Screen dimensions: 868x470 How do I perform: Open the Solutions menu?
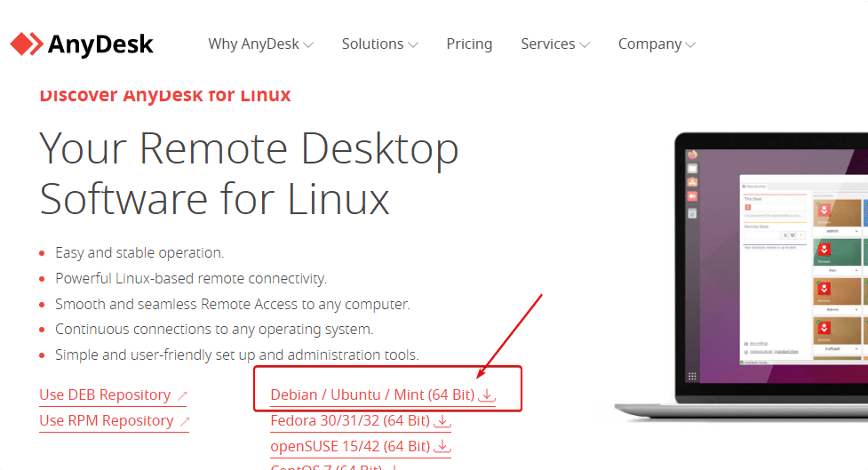point(372,44)
